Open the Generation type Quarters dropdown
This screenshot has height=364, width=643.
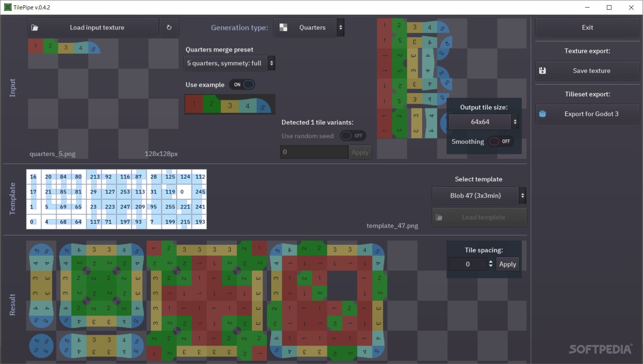coord(309,27)
